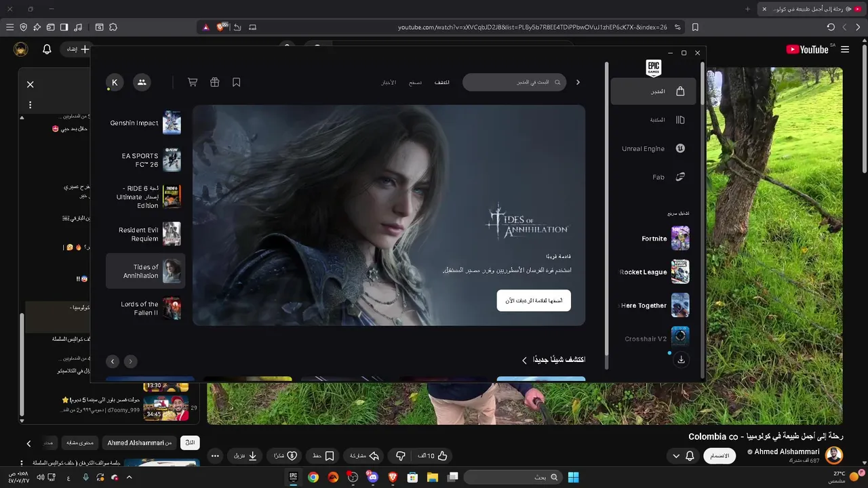Open the wishlist bookmark icon in Epic launcher
868x488 pixels.
point(237,82)
